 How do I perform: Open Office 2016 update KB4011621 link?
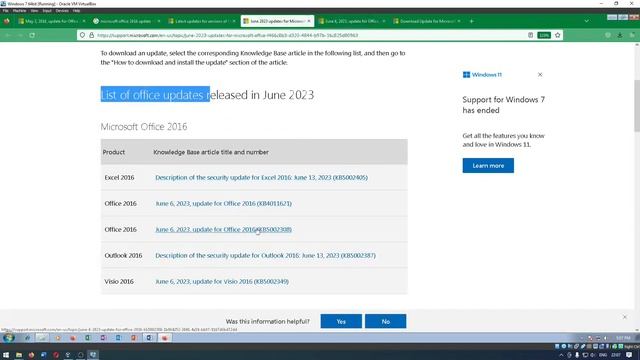223,203
